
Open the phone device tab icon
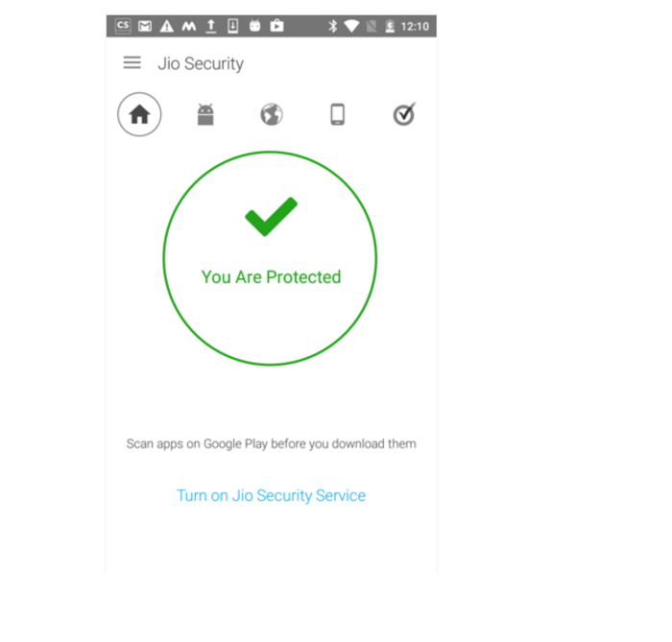[x=337, y=114]
